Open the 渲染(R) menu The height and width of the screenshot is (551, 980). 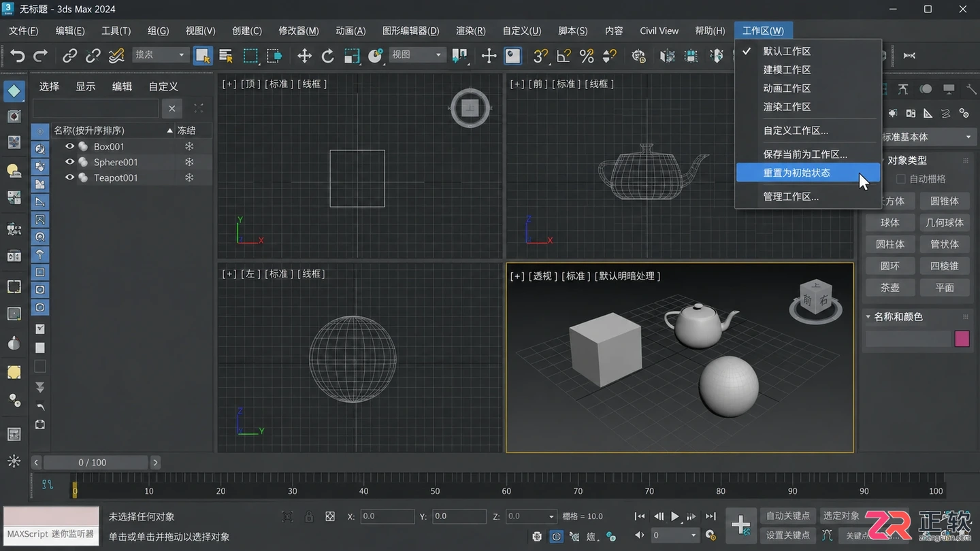(x=470, y=31)
